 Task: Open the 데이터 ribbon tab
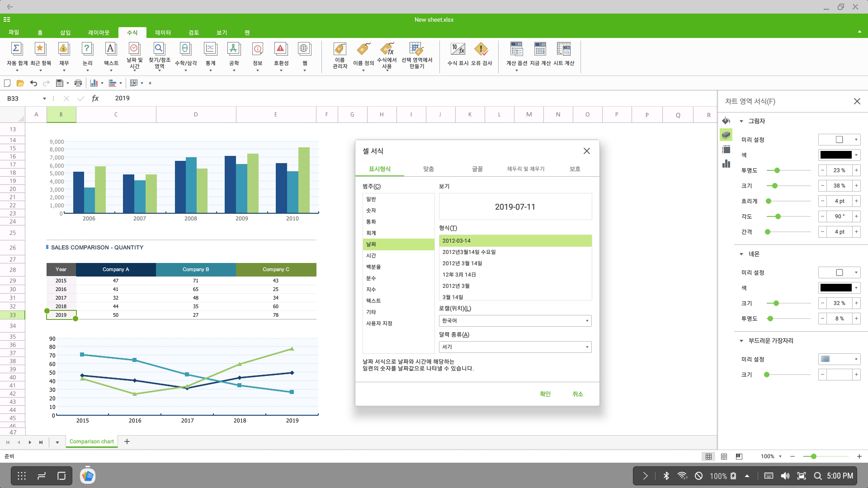pyautogui.click(x=163, y=33)
